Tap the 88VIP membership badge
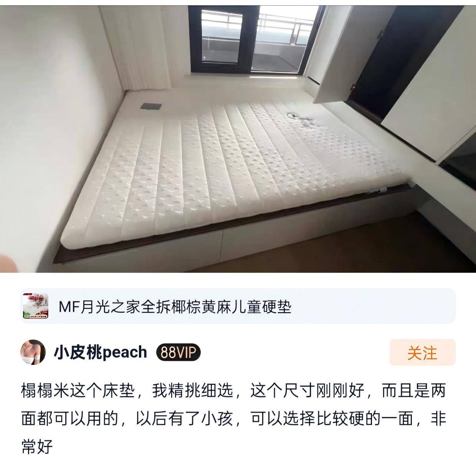This screenshot has width=476, height=476. [x=178, y=352]
